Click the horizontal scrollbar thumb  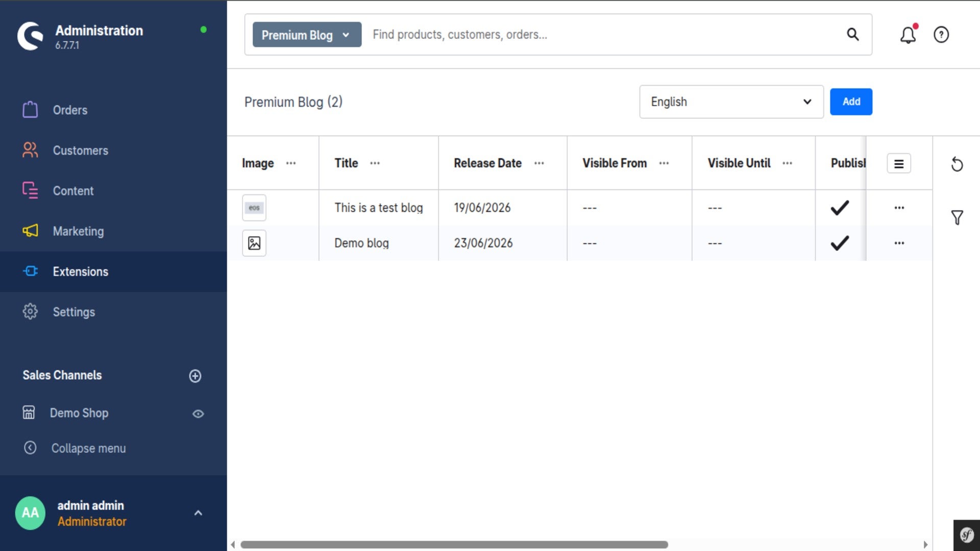tap(454, 544)
